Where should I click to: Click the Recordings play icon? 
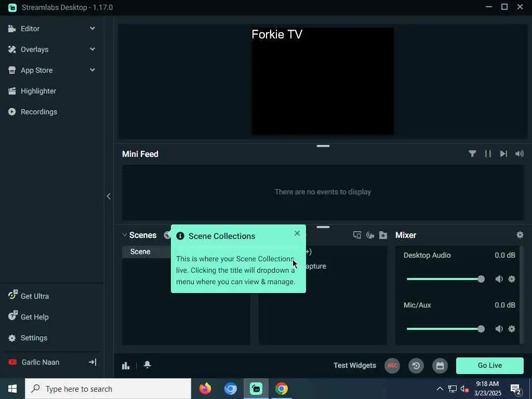point(12,112)
